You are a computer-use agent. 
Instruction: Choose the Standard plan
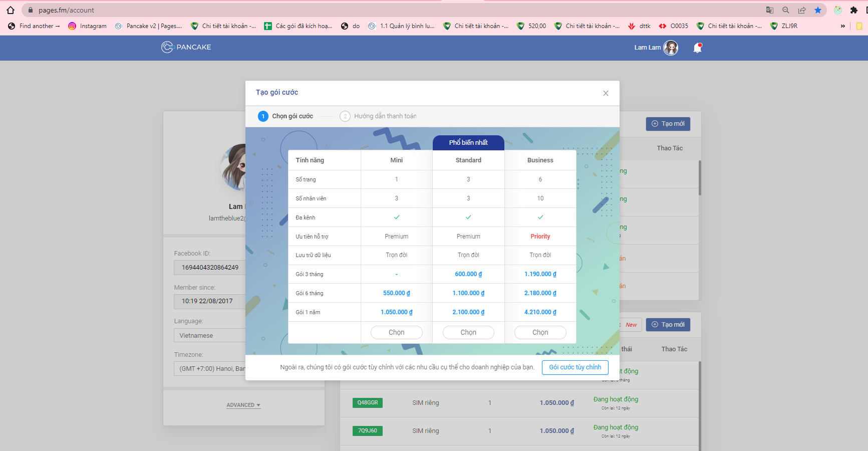(x=468, y=332)
